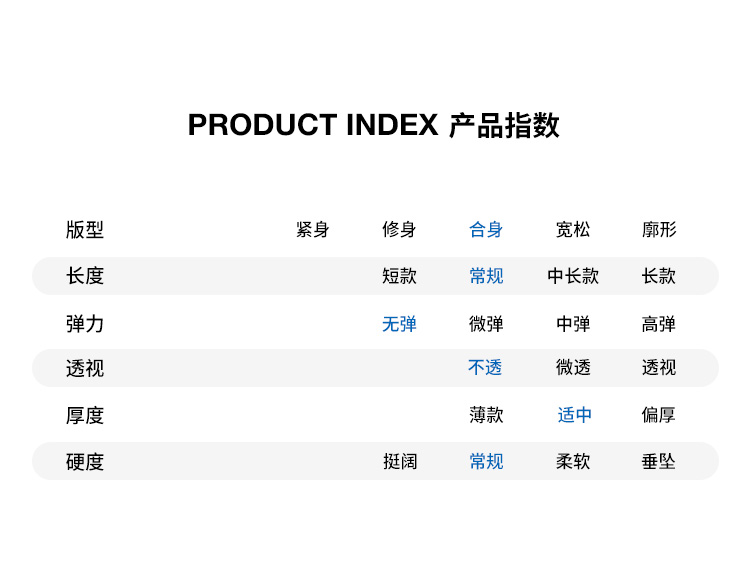Pick the 宽松 fit option
The height and width of the screenshot is (573, 750).
[x=573, y=230]
